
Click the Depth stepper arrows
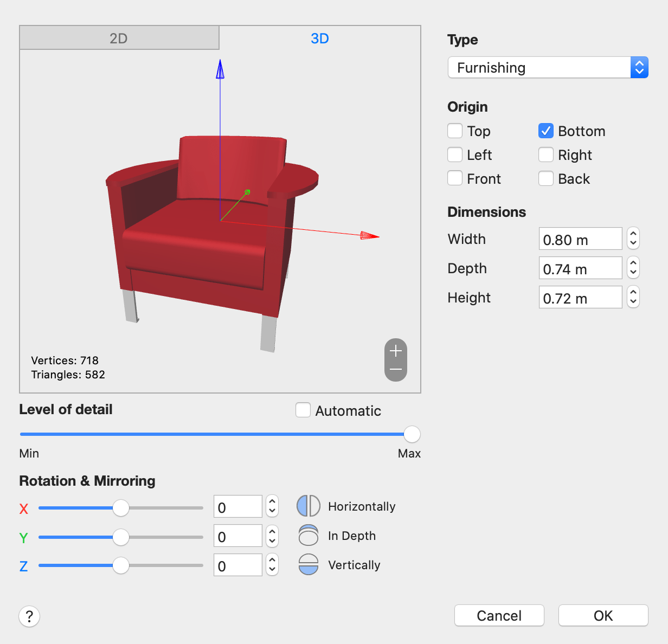633,268
